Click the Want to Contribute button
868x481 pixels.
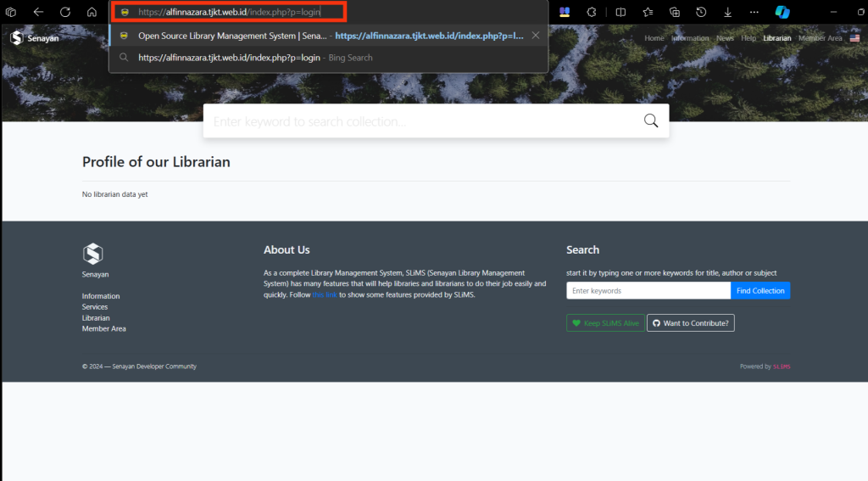pyautogui.click(x=690, y=323)
